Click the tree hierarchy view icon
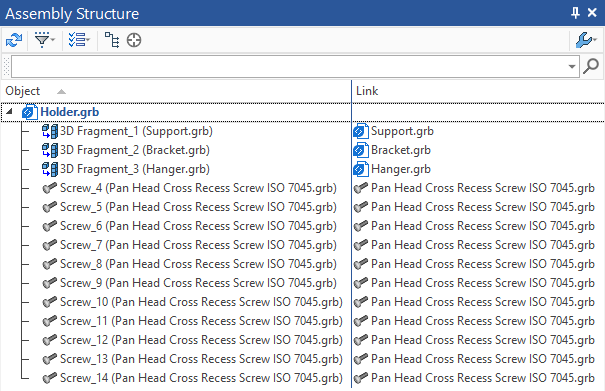Image resolution: width=605 pixels, height=391 pixels. coord(112,40)
